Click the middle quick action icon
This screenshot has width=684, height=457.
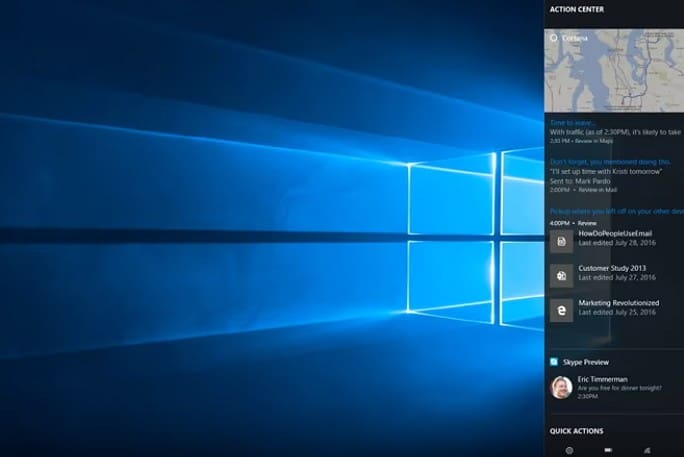(x=608, y=450)
